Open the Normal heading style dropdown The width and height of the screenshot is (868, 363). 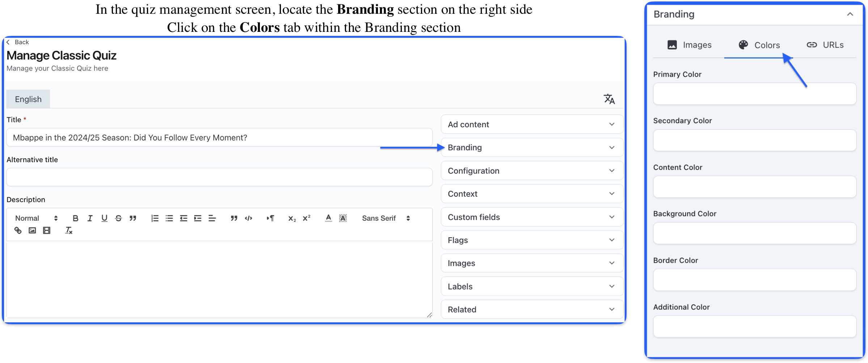(36, 218)
